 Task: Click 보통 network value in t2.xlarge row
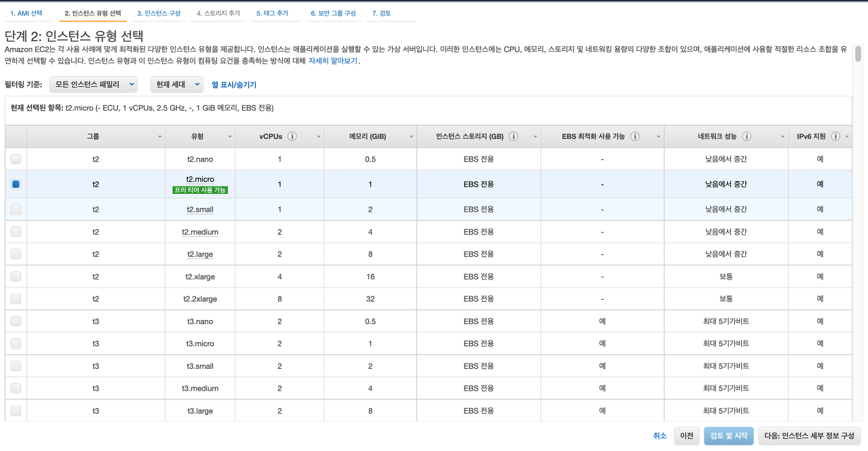tap(726, 277)
